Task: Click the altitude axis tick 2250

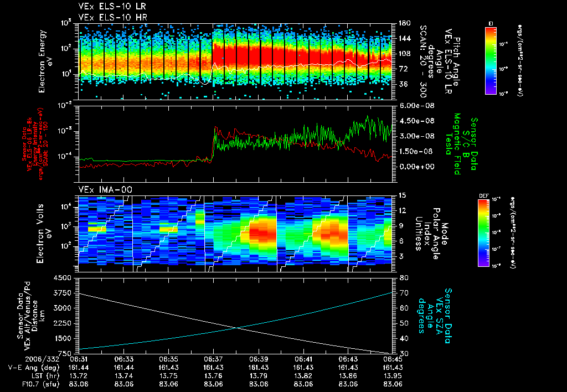Action: [x=62, y=323]
